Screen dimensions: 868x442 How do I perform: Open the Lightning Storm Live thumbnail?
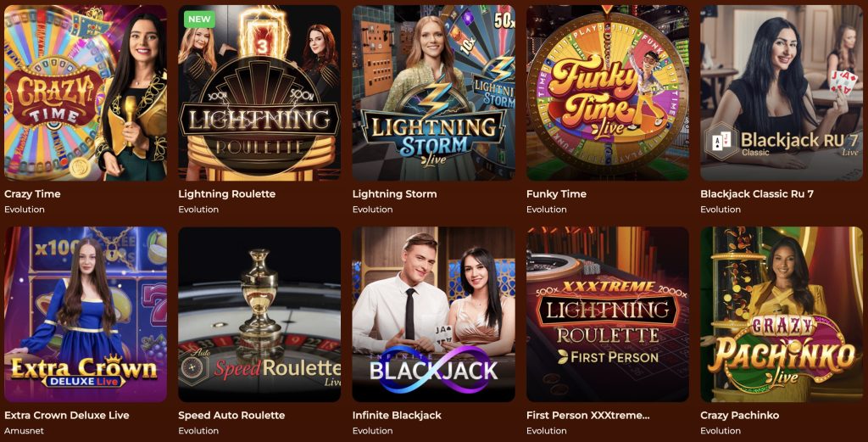coord(433,93)
